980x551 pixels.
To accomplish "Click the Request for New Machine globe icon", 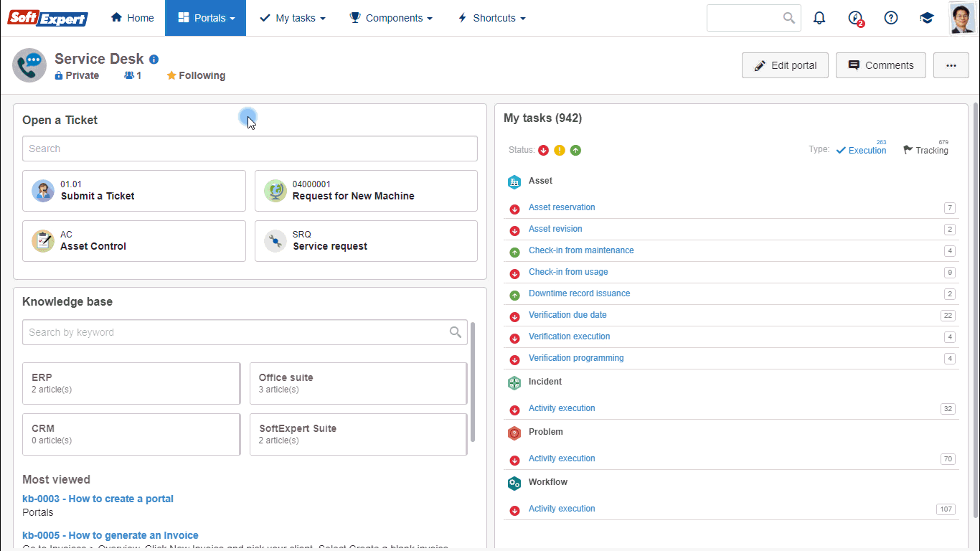I will 275,191.
